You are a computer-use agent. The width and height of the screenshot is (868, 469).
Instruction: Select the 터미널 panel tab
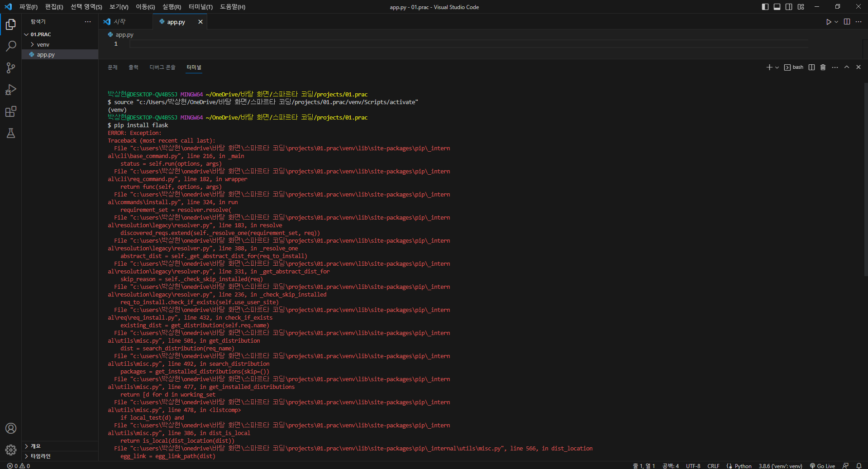pyautogui.click(x=194, y=67)
